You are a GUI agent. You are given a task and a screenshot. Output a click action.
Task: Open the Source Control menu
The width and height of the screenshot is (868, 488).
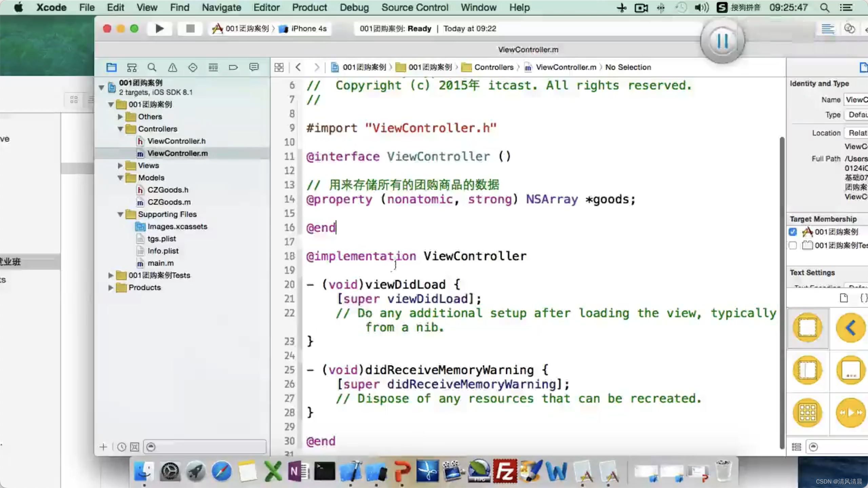pyautogui.click(x=414, y=7)
